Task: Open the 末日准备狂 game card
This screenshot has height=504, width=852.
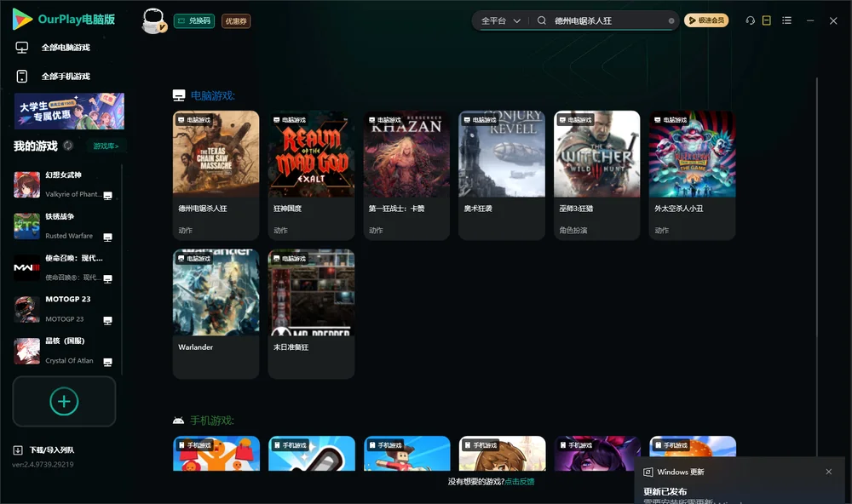Action: pyautogui.click(x=311, y=314)
